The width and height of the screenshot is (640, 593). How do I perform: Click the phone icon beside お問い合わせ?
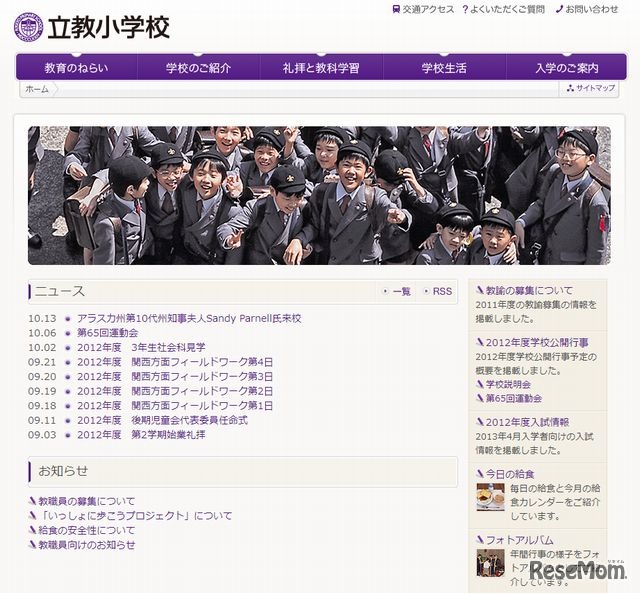pos(560,9)
